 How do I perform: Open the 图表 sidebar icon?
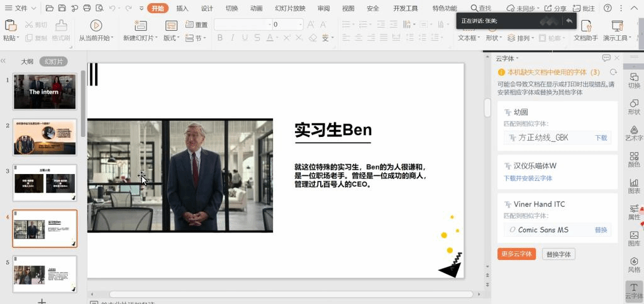tap(634, 186)
